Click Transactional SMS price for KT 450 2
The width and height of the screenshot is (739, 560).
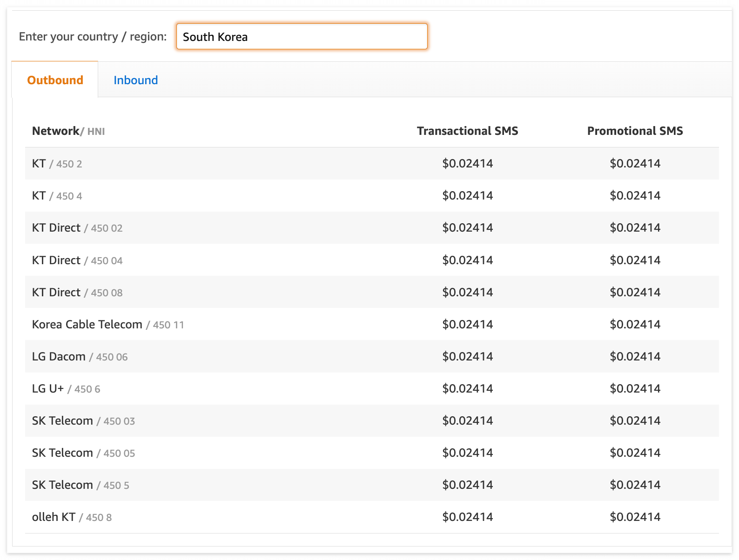point(467,163)
